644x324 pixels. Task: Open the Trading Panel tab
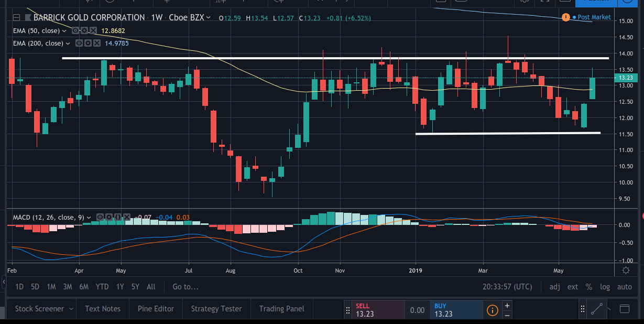click(281, 309)
